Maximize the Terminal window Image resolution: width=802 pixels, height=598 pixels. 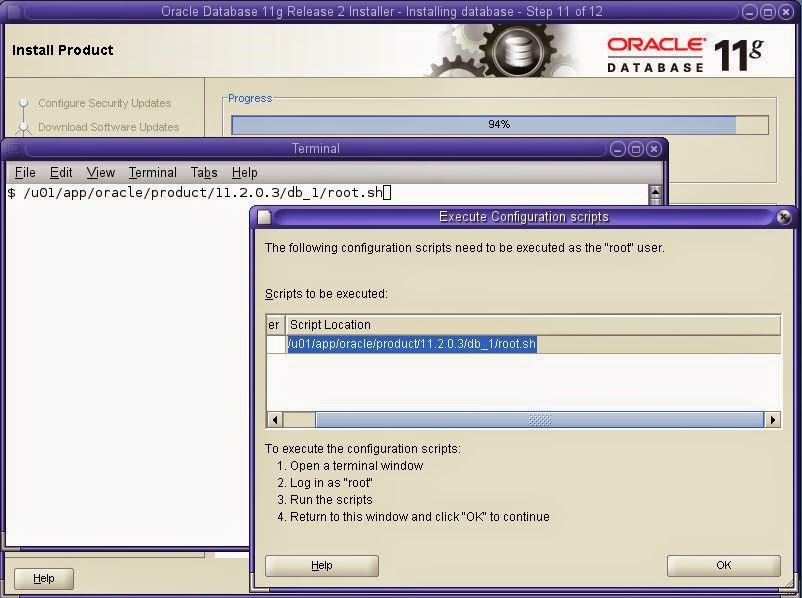(636, 149)
